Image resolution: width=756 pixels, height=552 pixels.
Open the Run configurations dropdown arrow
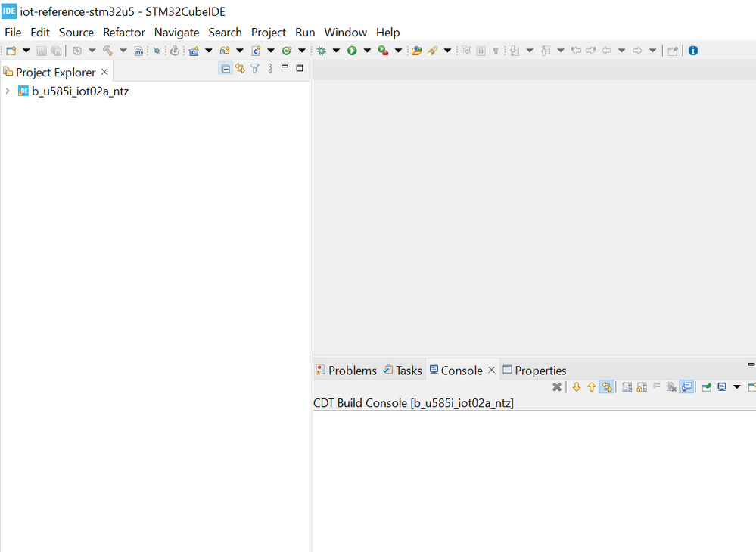(367, 51)
